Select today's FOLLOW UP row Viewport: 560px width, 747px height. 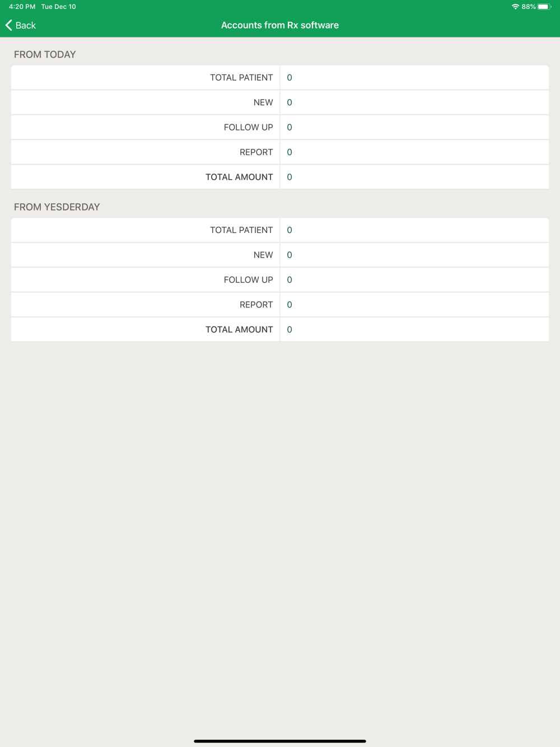280,127
